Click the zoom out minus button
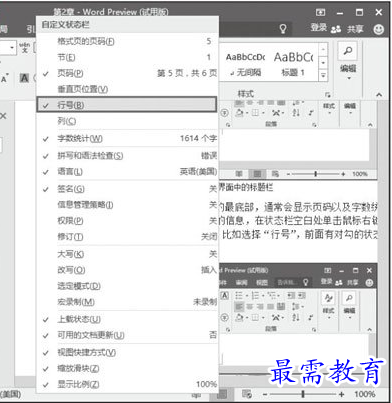 (265, 394)
